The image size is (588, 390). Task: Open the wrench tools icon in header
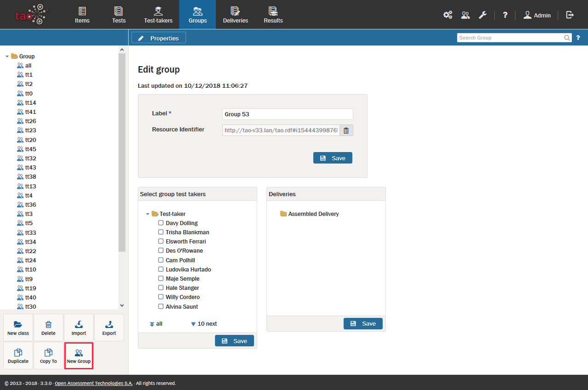tap(482, 15)
